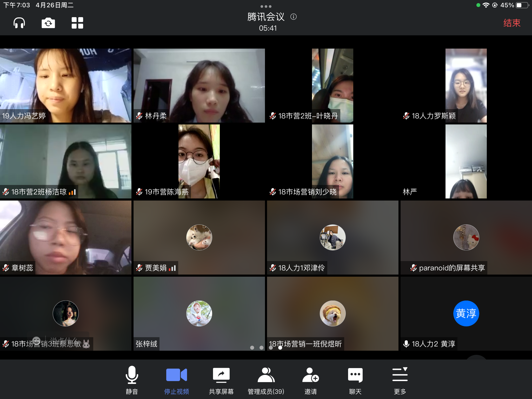Click 18市场营销3班蔡思敏 avatar

pyautogui.click(x=66, y=313)
